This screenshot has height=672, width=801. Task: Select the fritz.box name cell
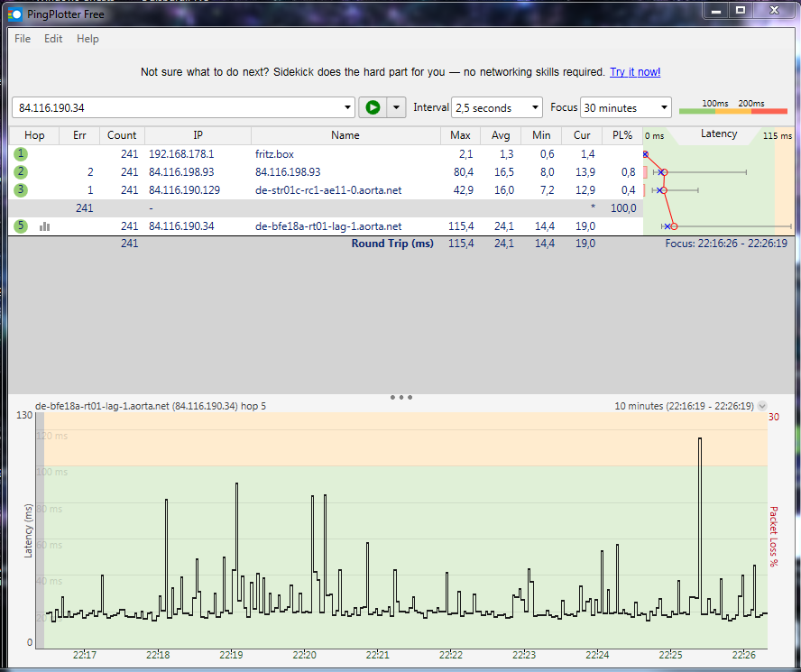274,154
